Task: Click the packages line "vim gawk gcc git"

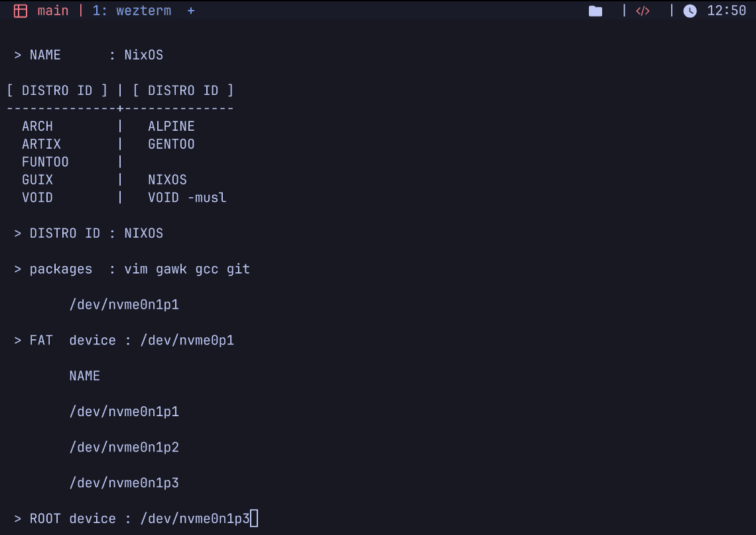Action: point(187,269)
